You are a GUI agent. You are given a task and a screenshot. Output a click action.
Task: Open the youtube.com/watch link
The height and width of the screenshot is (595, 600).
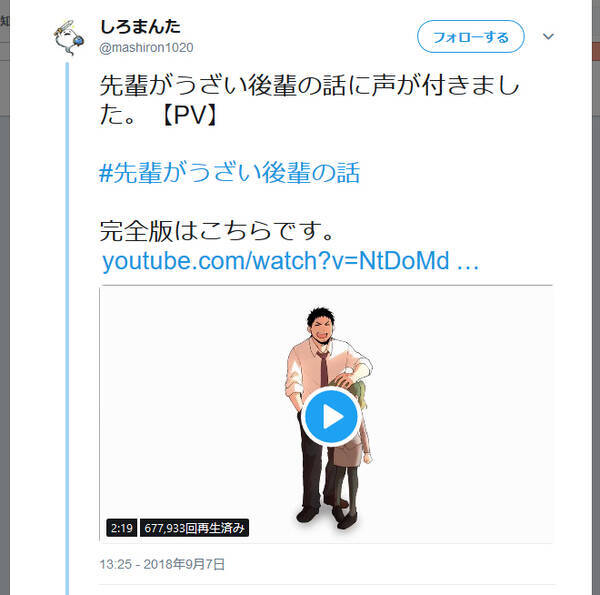pos(290,261)
